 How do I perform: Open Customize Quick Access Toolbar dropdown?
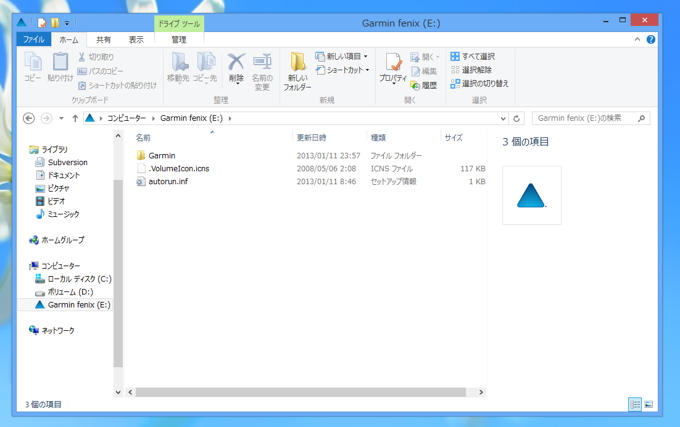point(67,23)
